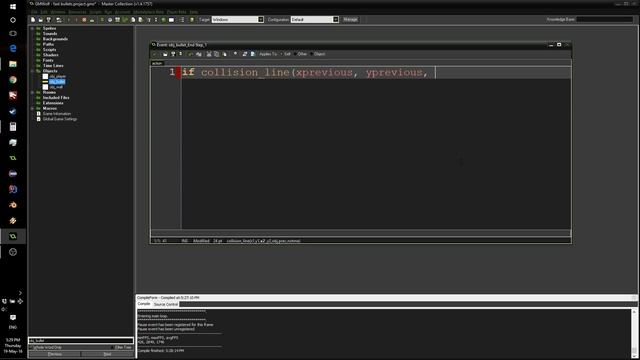Toggle the Whole Word Only checkbox
This screenshot has height=360, width=640.
46,347
